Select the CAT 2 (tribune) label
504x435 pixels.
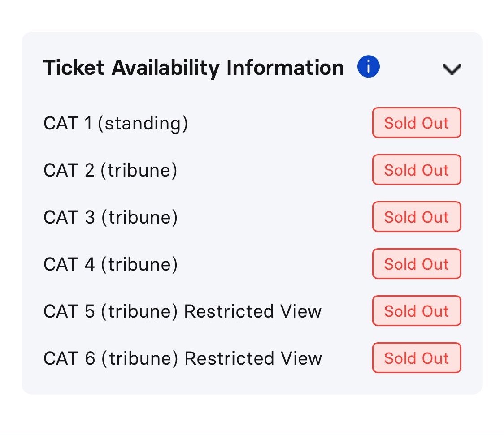coord(110,171)
